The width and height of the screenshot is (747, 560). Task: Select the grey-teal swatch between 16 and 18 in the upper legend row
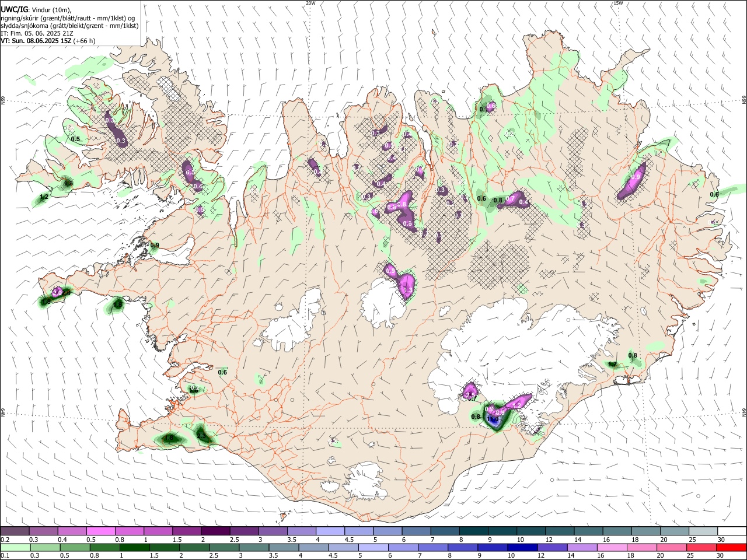point(617,531)
